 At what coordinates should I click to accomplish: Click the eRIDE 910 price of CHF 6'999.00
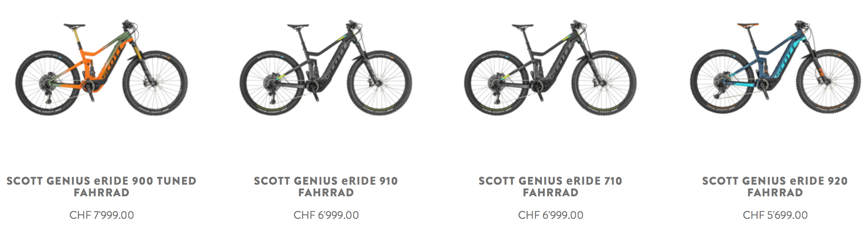(326, 215)
